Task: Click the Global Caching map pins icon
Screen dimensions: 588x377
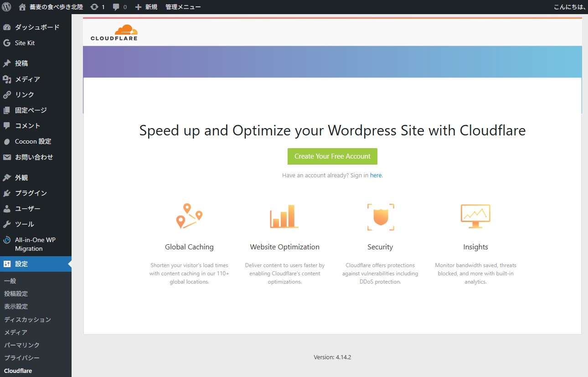Action: [189, 216]
